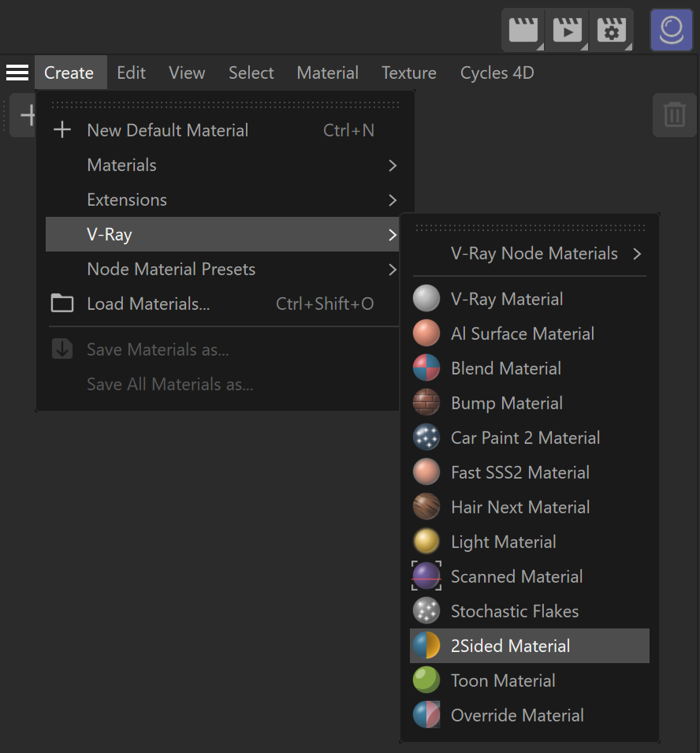Click the folder icon beside Load Materials
The image size is (700, 753).
(62, 304)
